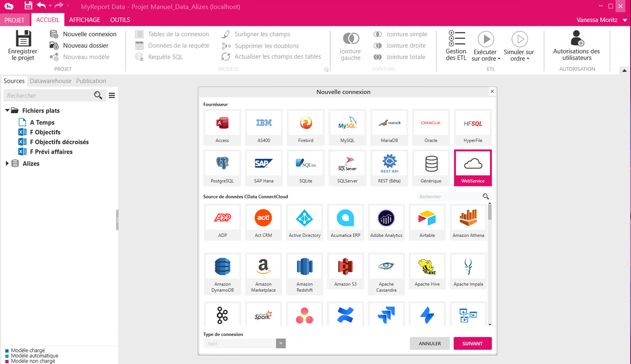Switch to the AFFICHAGE ribbon tab
Viewport: 631px width, 364px height.
(84, 20)
